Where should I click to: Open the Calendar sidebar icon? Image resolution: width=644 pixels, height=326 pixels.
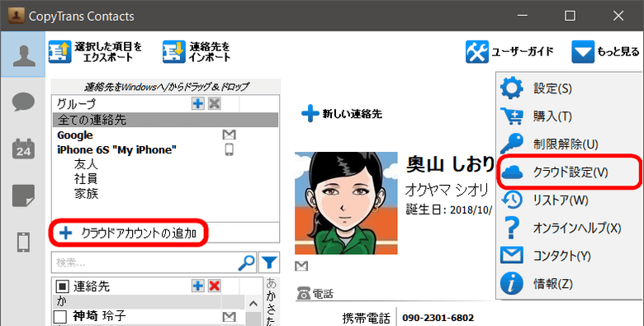click(x=23, y=149)
